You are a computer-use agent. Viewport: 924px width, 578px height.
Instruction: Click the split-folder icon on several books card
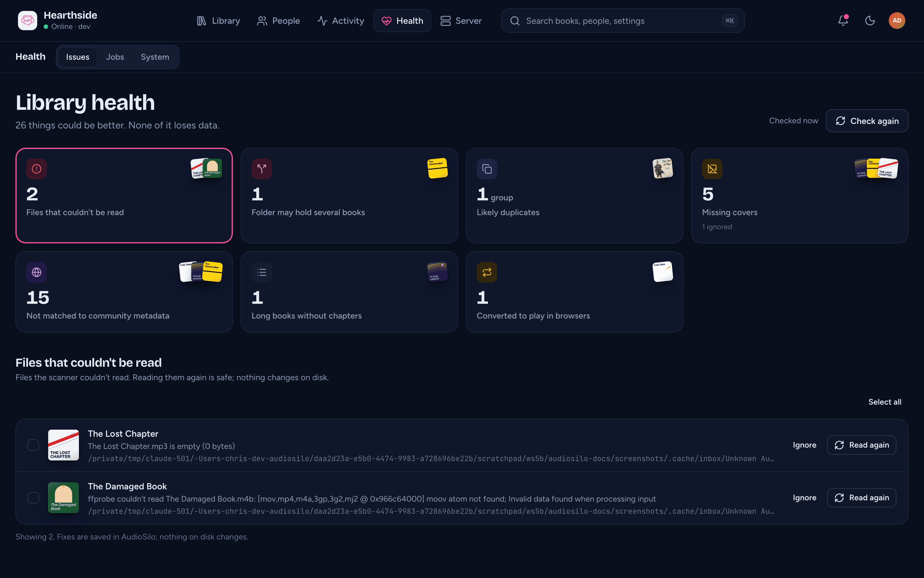coord(262,169)
